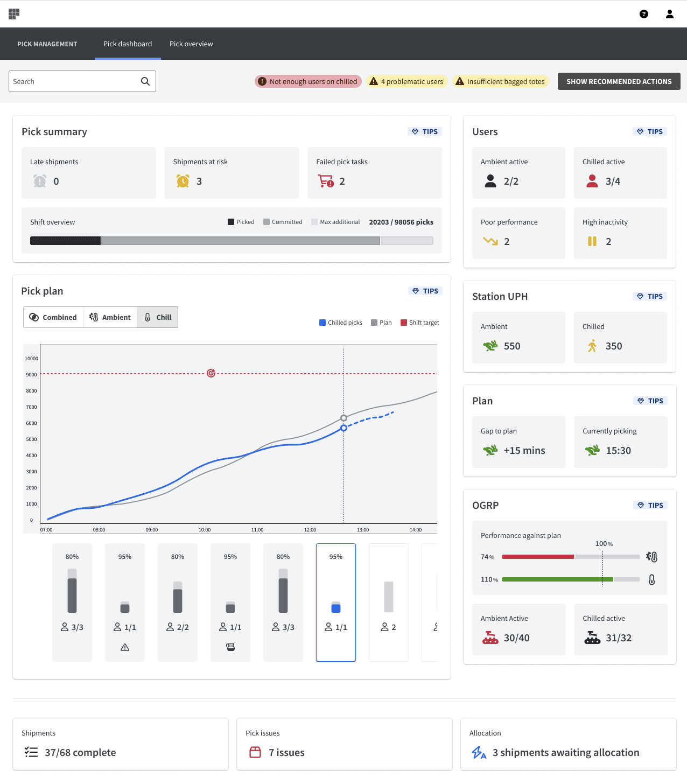Open the Pick issues 7 issues card
The image size is (687, 784).
(x=345, y=744)
